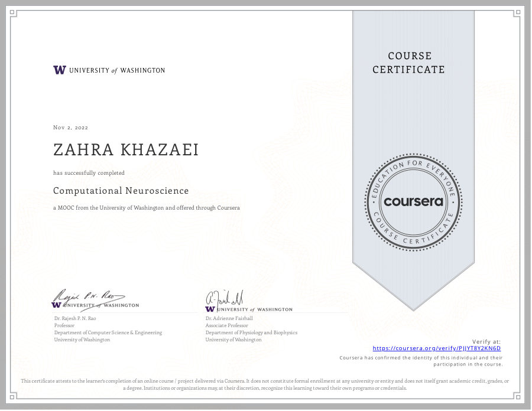532x411 pixels.
Task: Click Department of Computer Science & Engineering
Action: pyautogui.click(x=108, y=332)
